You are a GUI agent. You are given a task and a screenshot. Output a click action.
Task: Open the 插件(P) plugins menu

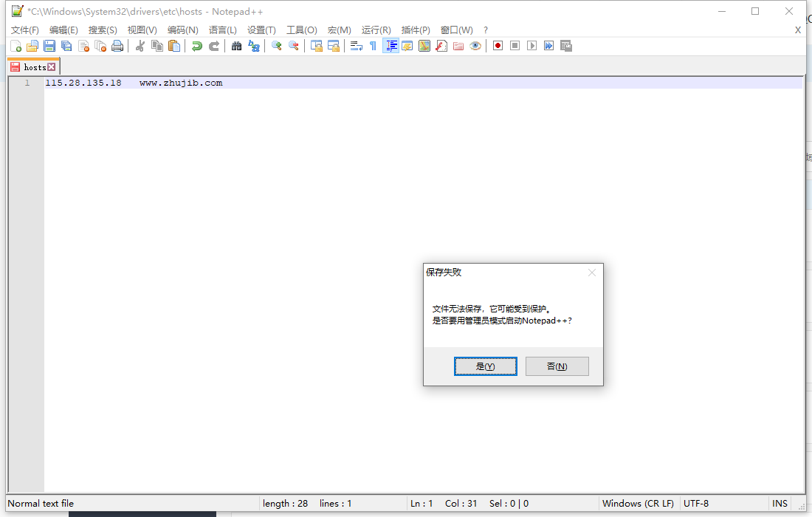(416, 30)
